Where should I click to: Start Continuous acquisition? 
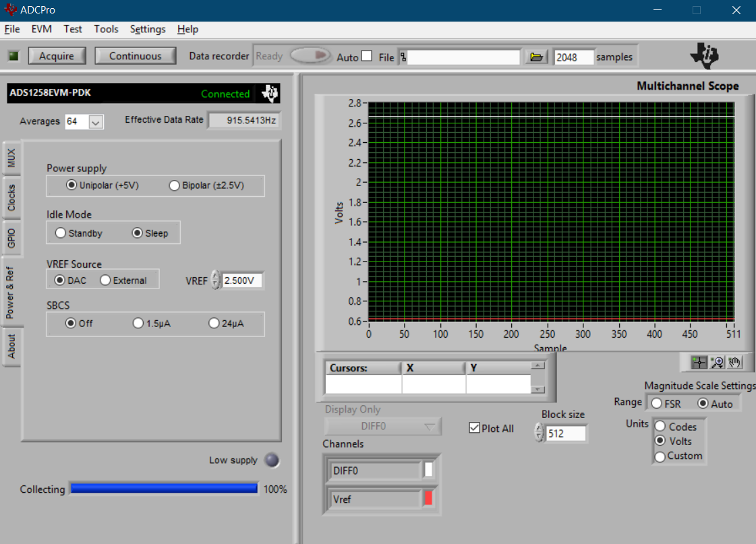pos(136,56)
